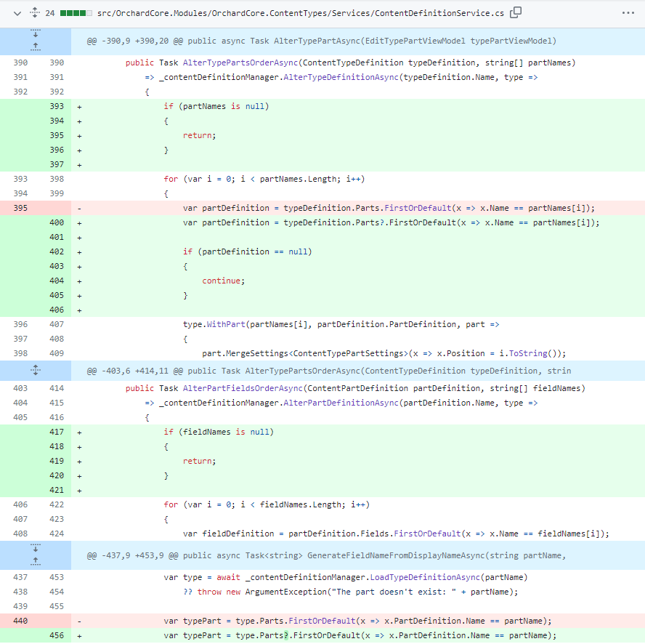Click the diffstat squares next to 24
Screen dimensions: 645x644
(76, 13)
